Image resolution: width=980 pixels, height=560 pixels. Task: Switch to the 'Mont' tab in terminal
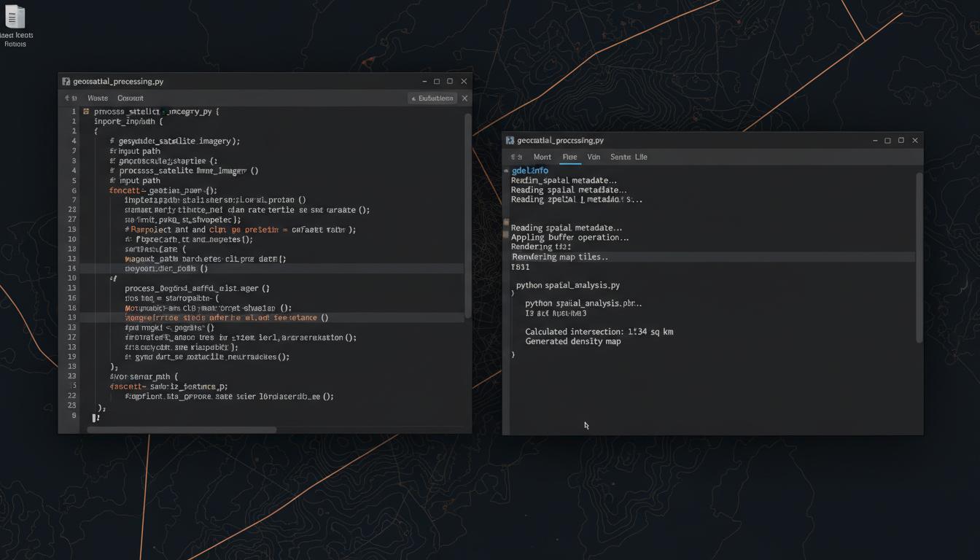point(542,157)
